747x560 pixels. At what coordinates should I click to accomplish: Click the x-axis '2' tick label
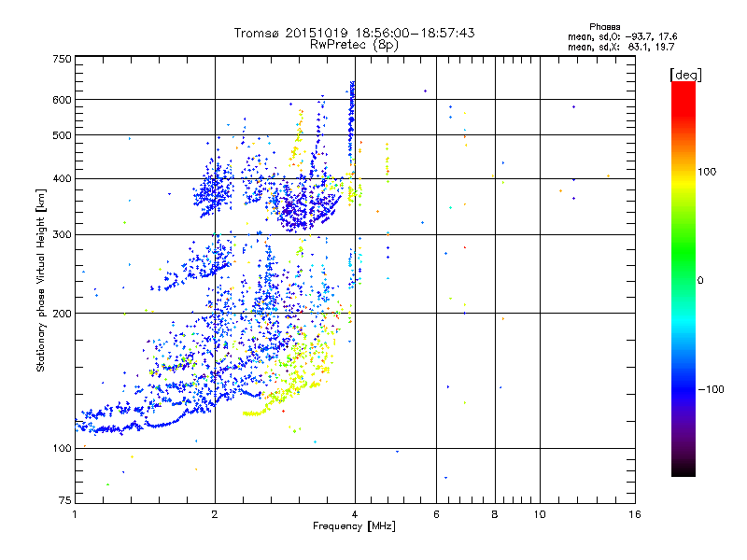[215, 514]
